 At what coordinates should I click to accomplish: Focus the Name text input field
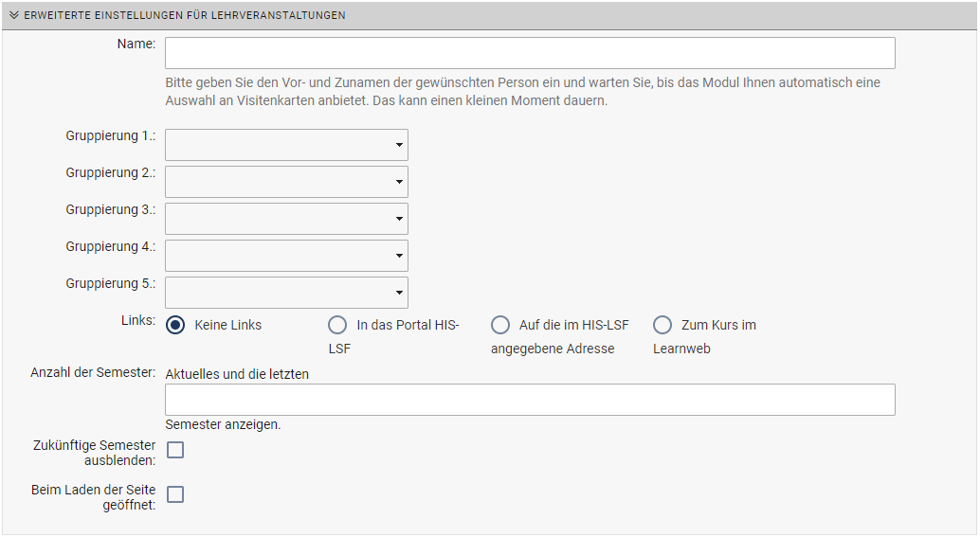(530, 53)
